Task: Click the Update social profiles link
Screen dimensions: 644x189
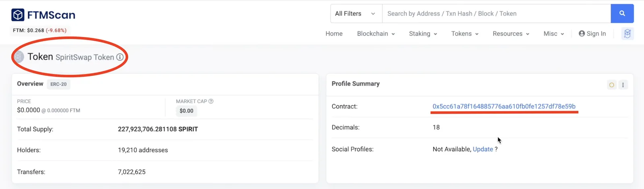Action: (483, 149)
